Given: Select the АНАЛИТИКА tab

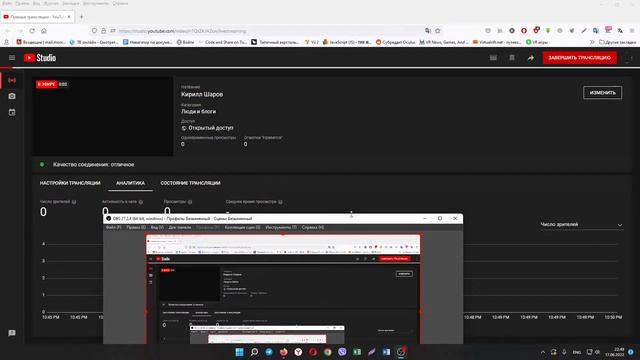Looking at the screenshot, I should click(x=130, y=183).
